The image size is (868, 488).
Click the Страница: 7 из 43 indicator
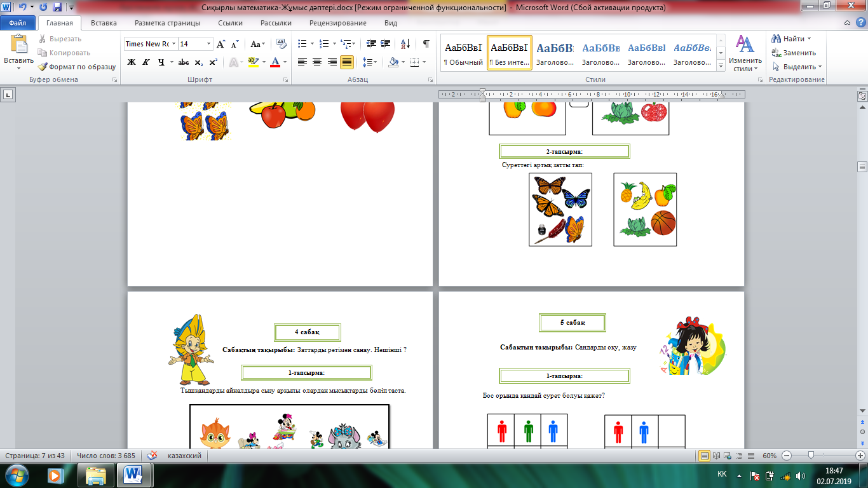pyautogui.click(x=34, y=456)
